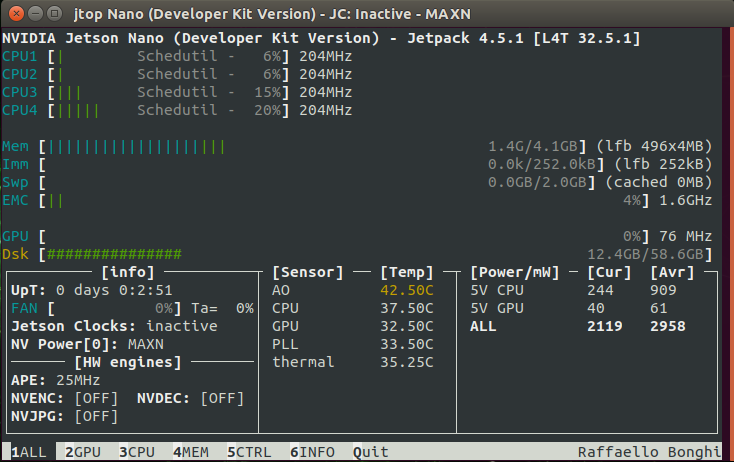
Task: Click the [Sensor] column header
Action: coord(308,272)
